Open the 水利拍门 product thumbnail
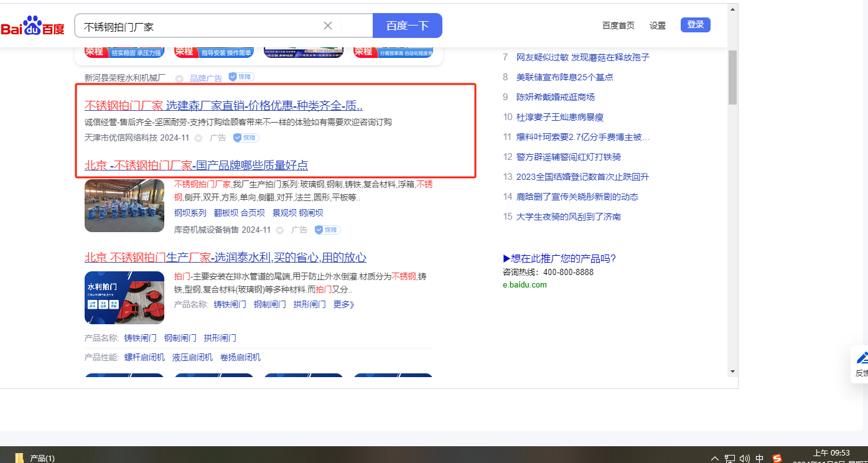Screen dimensions: 868x463 tap(124, 297)
